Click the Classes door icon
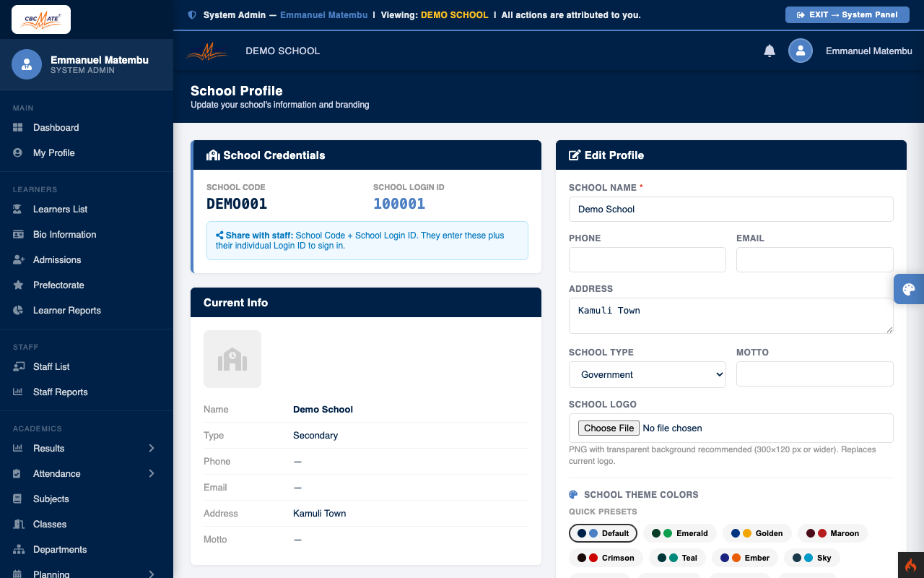The image size is (924, 578). [x=18, y=524]
